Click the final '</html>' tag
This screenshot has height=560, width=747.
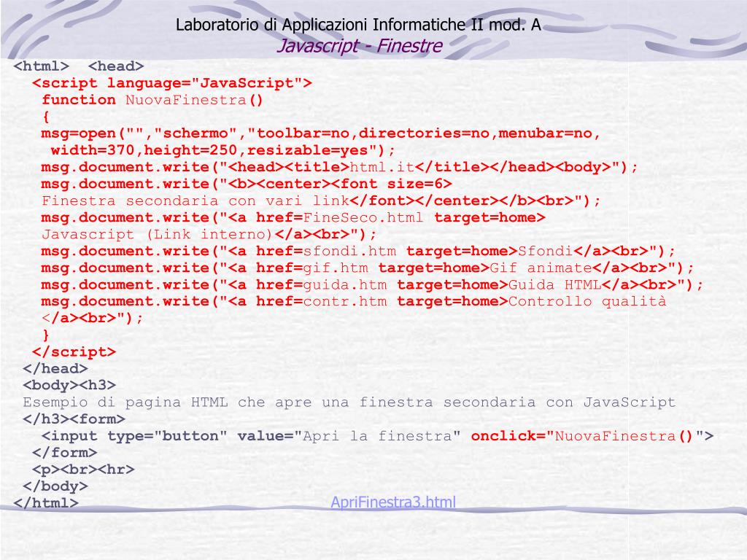point(46,503)
